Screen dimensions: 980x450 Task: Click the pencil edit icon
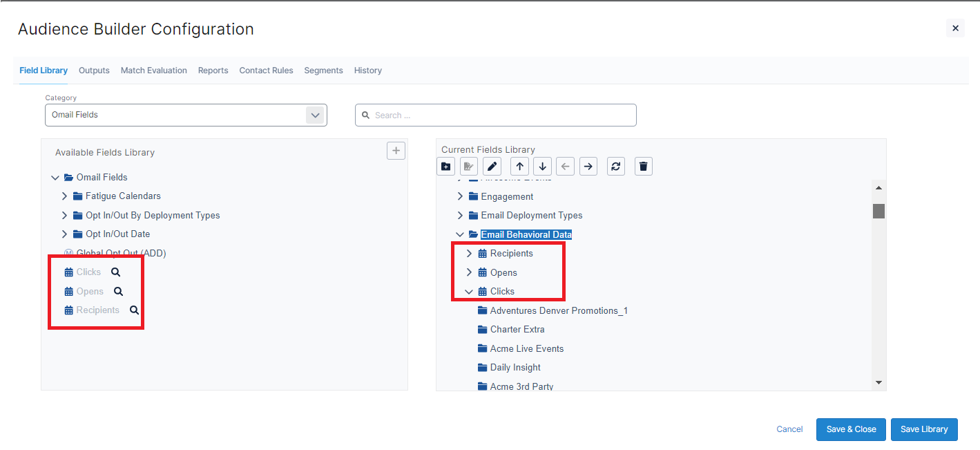coord(492,167)
